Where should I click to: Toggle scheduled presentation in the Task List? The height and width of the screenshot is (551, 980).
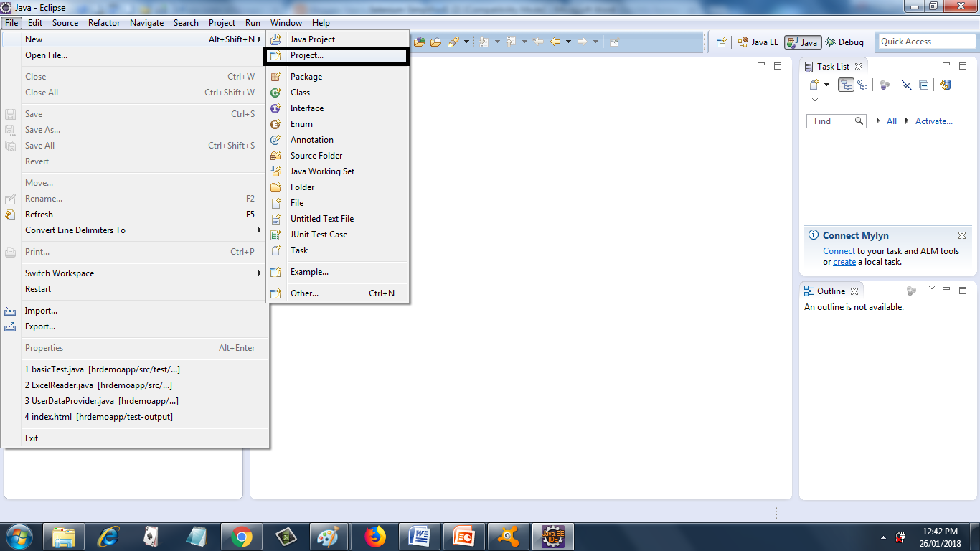click(x=864, y=85)
